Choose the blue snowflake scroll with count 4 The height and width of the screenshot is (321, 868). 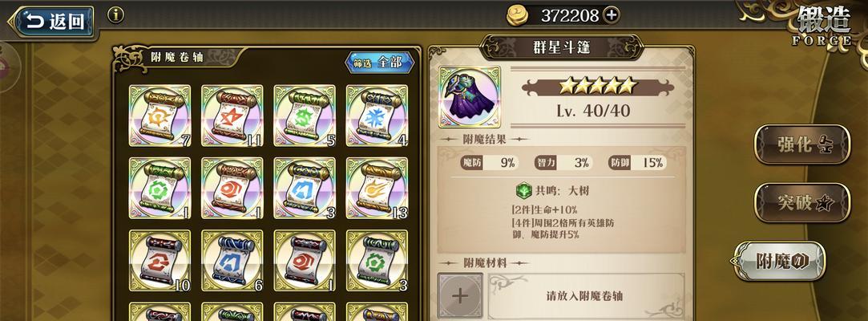coord(377,116)
